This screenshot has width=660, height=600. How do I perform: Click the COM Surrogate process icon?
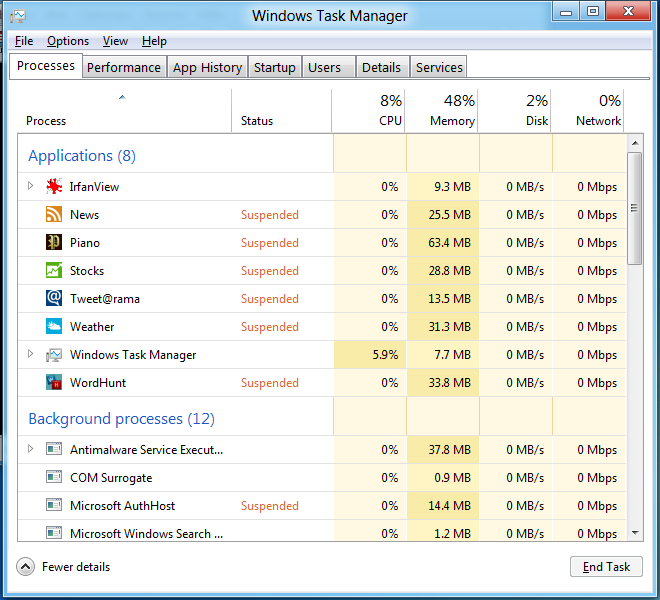point(54,477)
